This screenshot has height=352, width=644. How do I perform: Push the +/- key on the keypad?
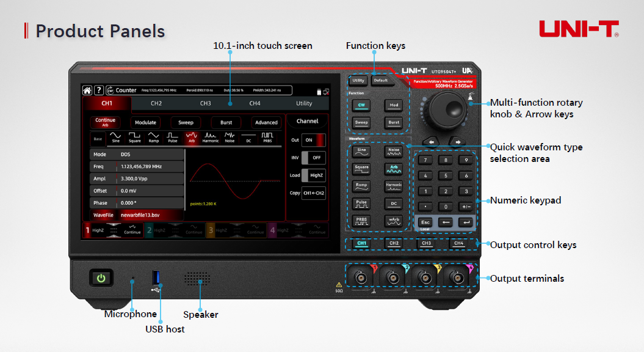pos(466,207)
